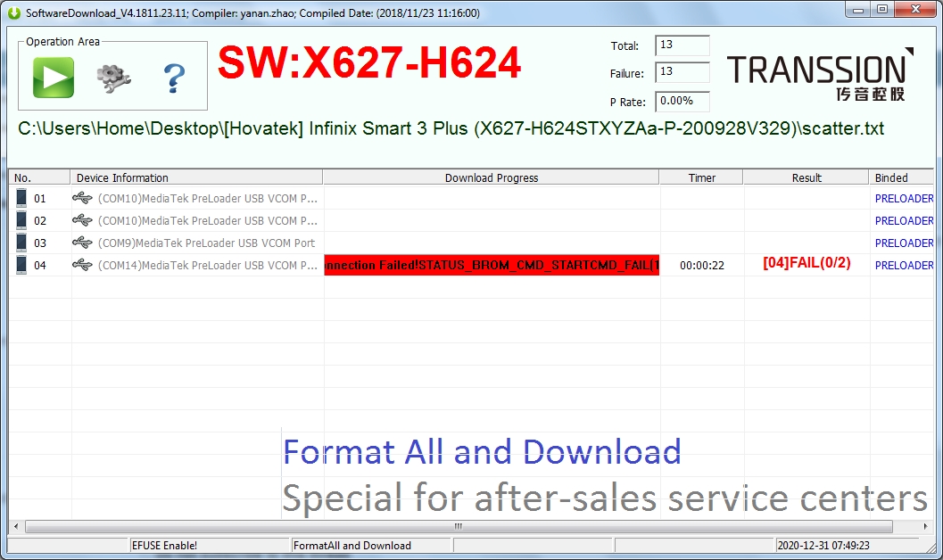Screen dimensions: 943x560
Task: Click Special for after-sales service centers text
Action: click(605, 498)
